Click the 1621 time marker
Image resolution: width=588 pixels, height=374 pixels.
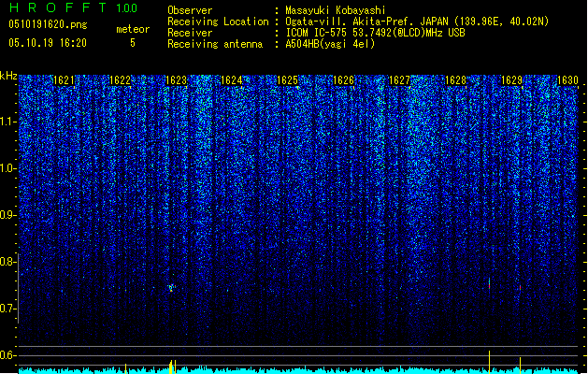(x=64, y=80)
